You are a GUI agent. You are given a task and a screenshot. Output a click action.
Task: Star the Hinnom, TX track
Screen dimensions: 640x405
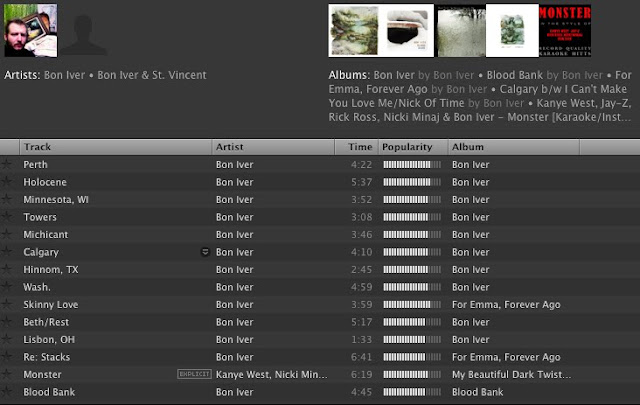[x=7, y=269]
